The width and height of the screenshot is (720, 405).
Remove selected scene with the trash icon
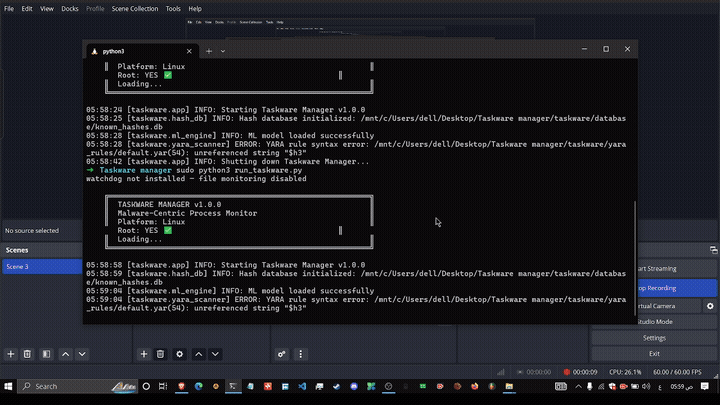click(x=27, y=354)
